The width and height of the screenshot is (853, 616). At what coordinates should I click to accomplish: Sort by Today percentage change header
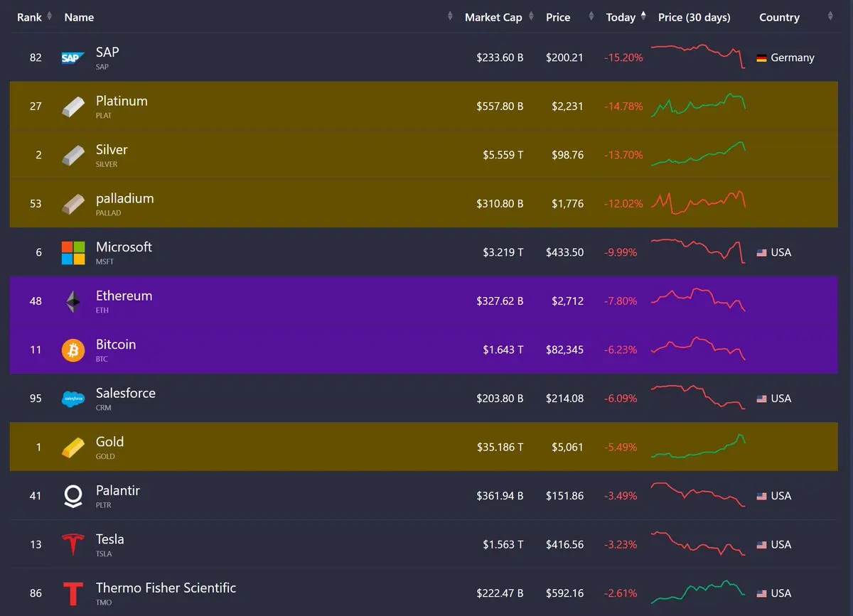point(621,17)
